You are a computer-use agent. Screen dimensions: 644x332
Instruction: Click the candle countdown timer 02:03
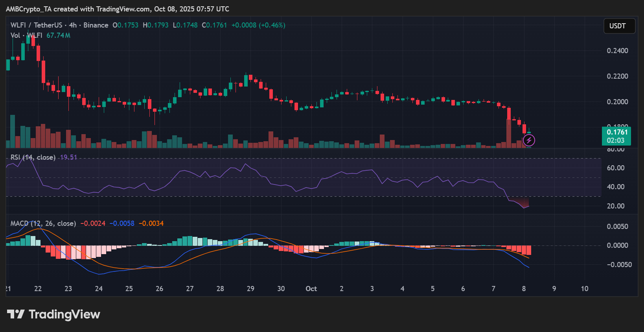[615, 140]
